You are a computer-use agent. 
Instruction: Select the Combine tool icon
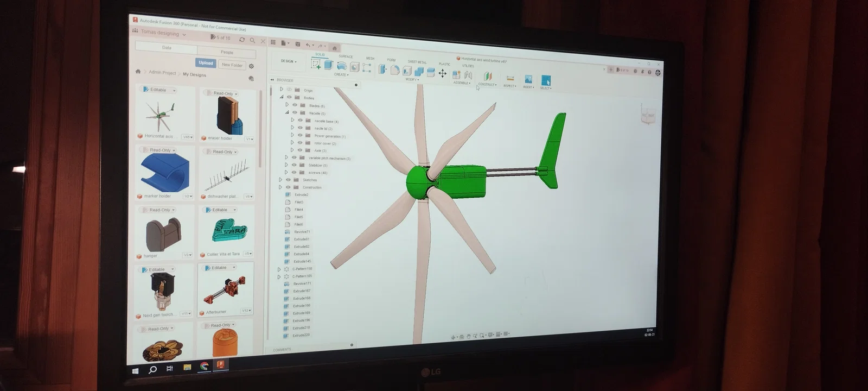click(419, 72)
